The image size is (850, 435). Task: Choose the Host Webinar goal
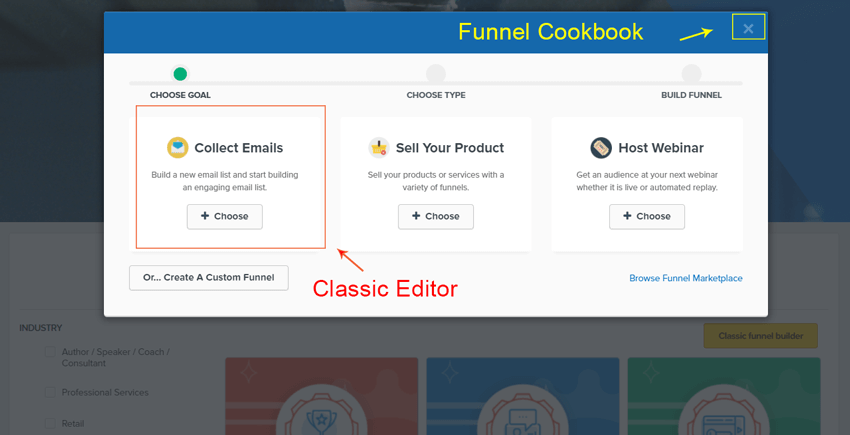[x=647, y=216]
